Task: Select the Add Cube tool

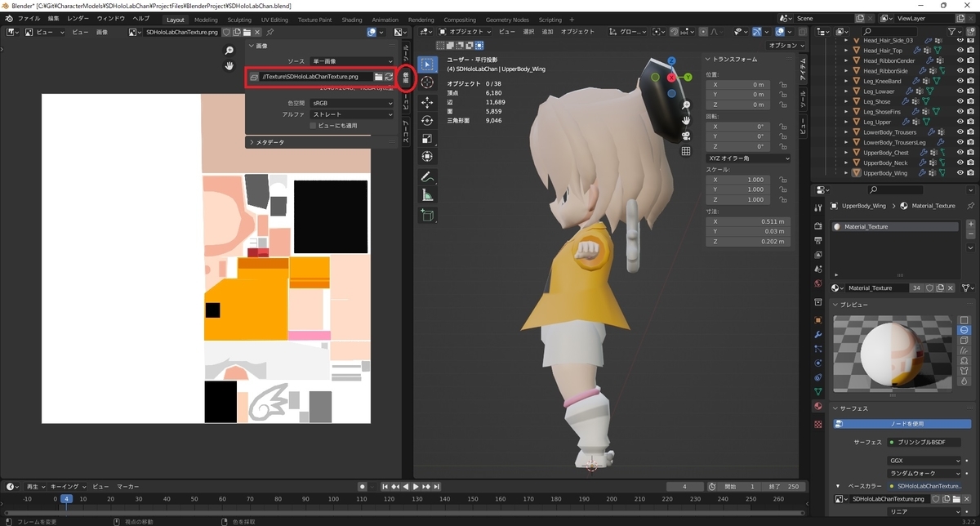Action: pos(426,215)
